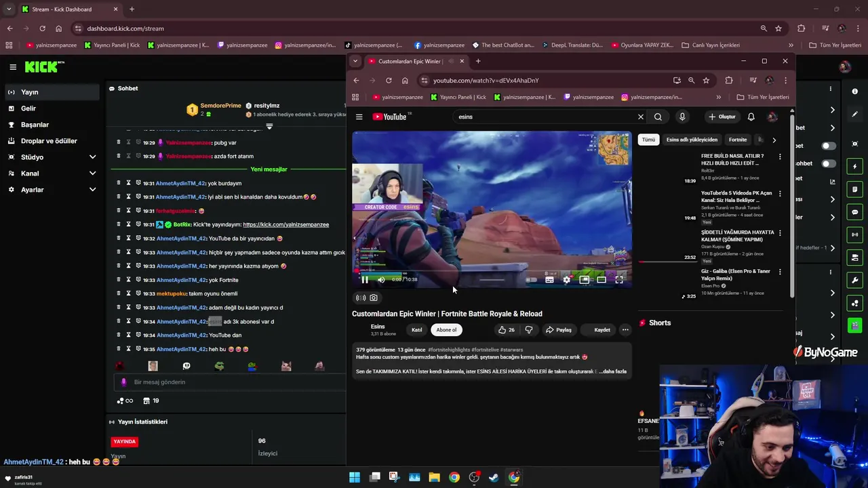Expand description with ...daha fazla

click(613, 371)
